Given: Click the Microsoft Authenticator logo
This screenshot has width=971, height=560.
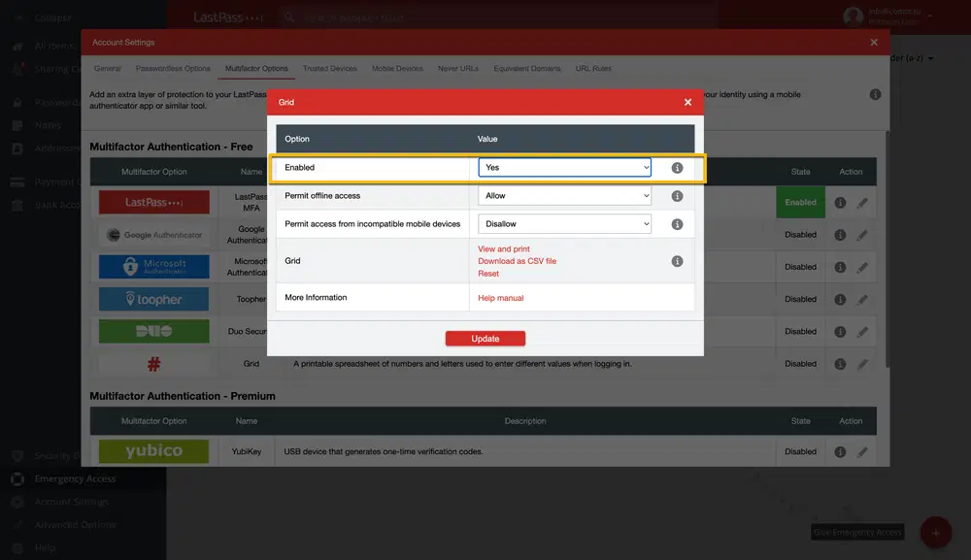Looking at the screenshot, I should pos(154,267).
